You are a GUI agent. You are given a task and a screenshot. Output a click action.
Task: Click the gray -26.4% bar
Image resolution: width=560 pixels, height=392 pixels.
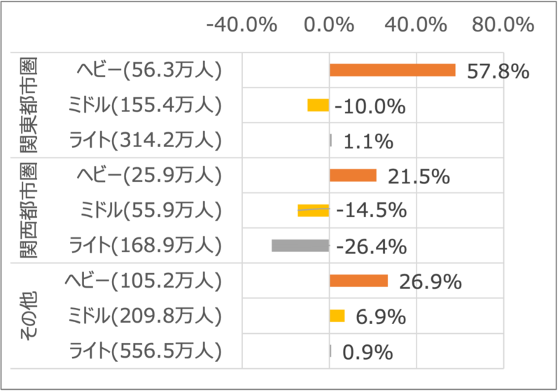300,246
